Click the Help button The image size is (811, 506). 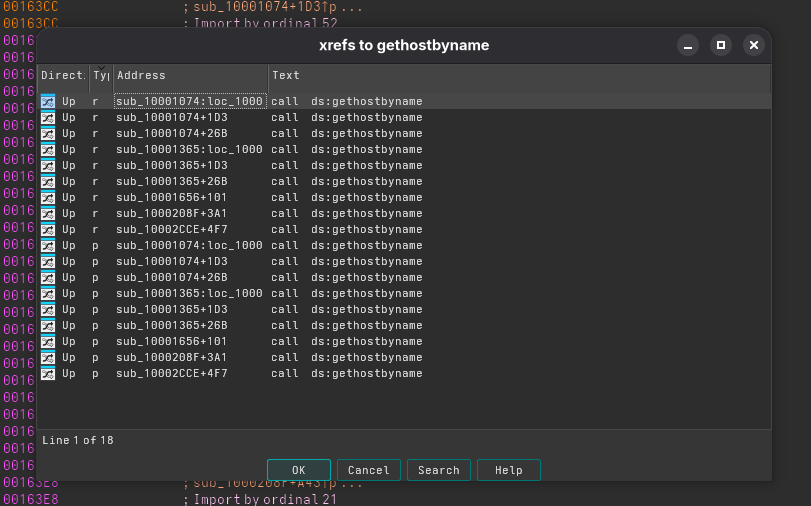coord(508,470)
